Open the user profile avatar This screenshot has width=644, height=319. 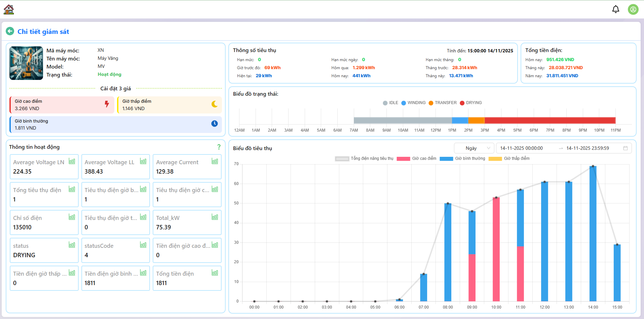point(633,9)
